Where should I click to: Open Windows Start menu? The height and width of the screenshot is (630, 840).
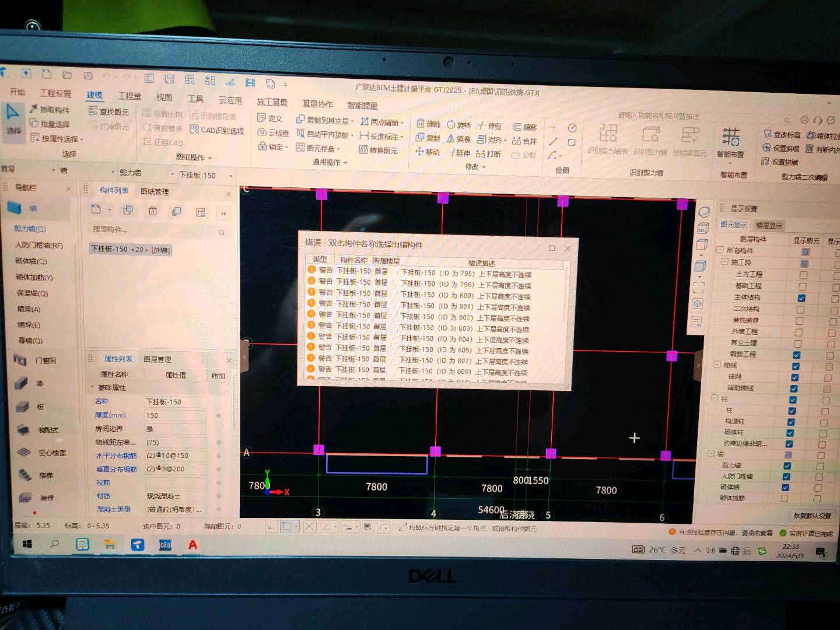click(27, 544)
